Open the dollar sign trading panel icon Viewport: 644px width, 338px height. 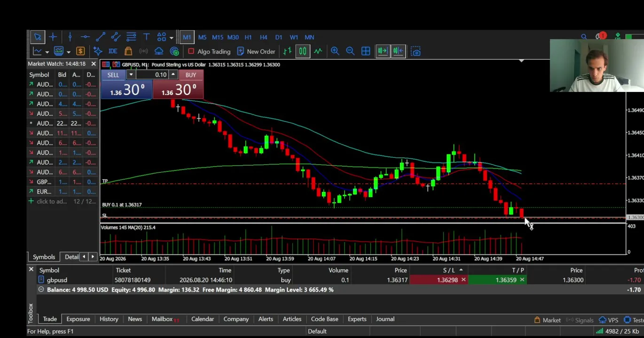pyautogui.click(x=80, y=52)
